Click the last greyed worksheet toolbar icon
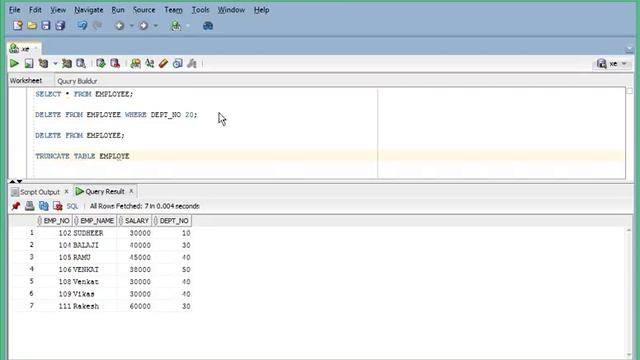640x360 pixels. (191, 63)
